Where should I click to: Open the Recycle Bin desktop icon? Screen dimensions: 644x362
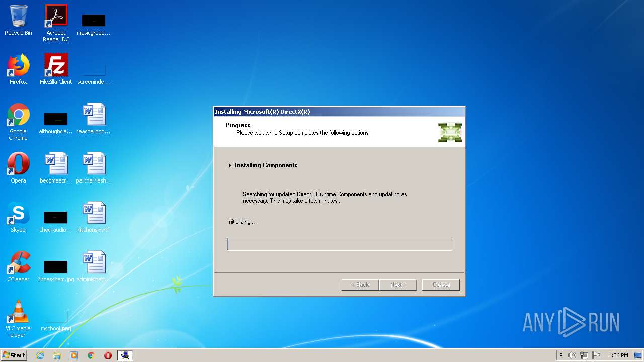coord(18,20)
